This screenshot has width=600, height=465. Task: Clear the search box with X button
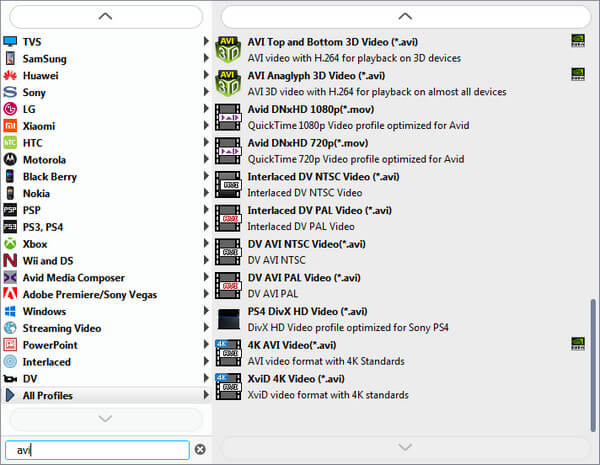[200, 449]
